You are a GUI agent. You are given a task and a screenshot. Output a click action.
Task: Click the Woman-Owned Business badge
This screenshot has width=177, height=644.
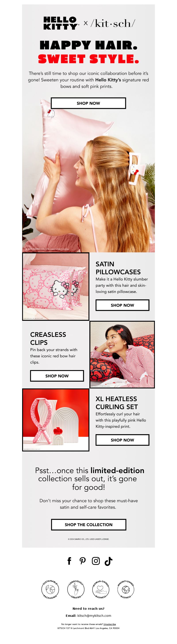(101, 589)
